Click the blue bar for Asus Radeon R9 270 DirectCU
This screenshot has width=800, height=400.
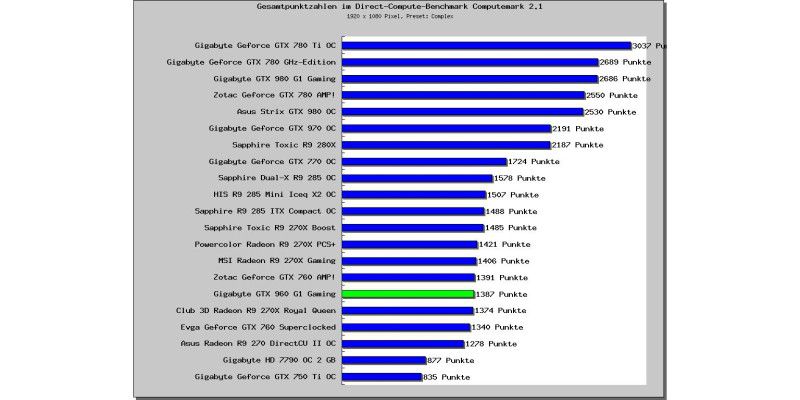[x=403, y=343]
